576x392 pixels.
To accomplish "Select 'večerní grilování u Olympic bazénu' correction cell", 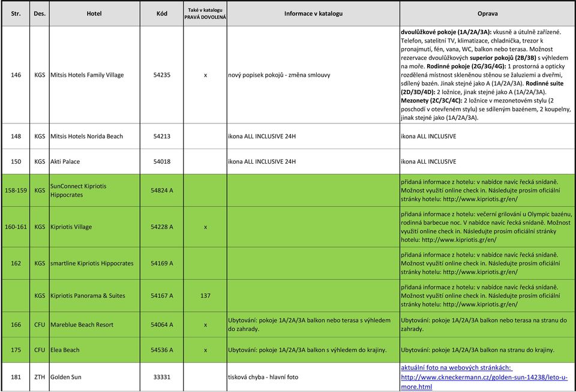I will point(487,227).
